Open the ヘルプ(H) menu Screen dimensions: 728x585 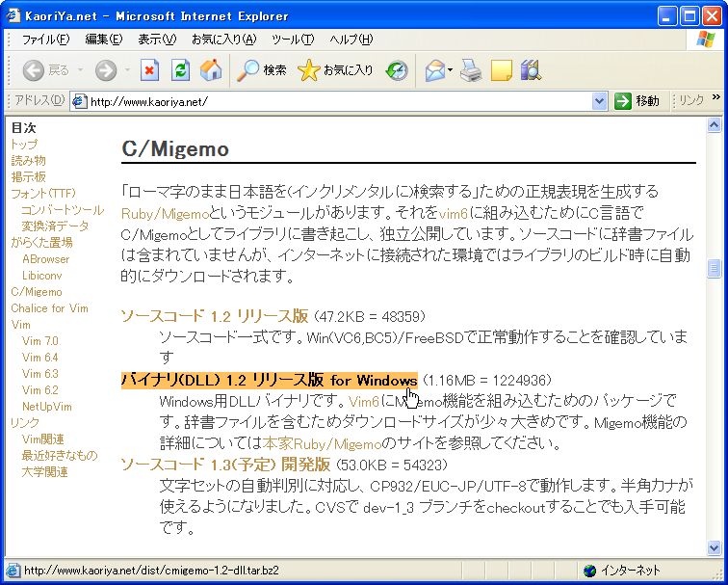351,40
